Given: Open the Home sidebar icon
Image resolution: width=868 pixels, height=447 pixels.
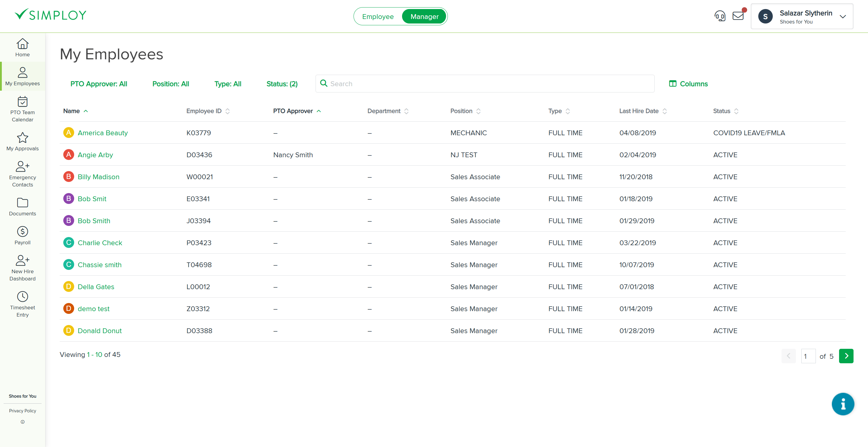Looking at the screenshot, I should 22,47.
